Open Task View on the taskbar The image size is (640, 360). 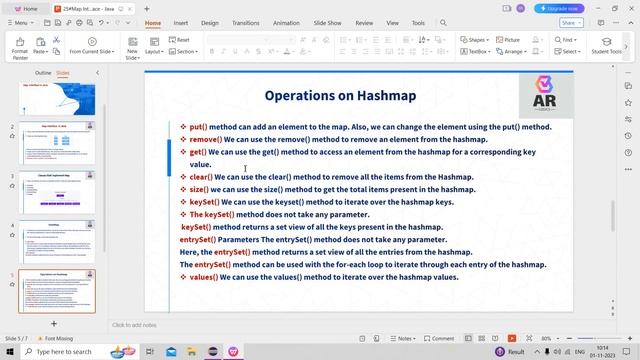coord(150,351)
